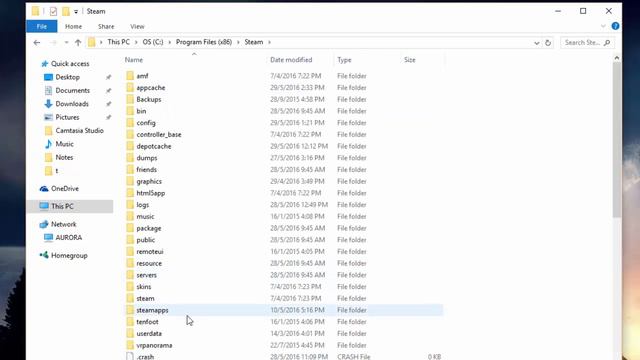Open the View ribbon tab
This screenshot has width=640, height=360.
pos(137,27)
